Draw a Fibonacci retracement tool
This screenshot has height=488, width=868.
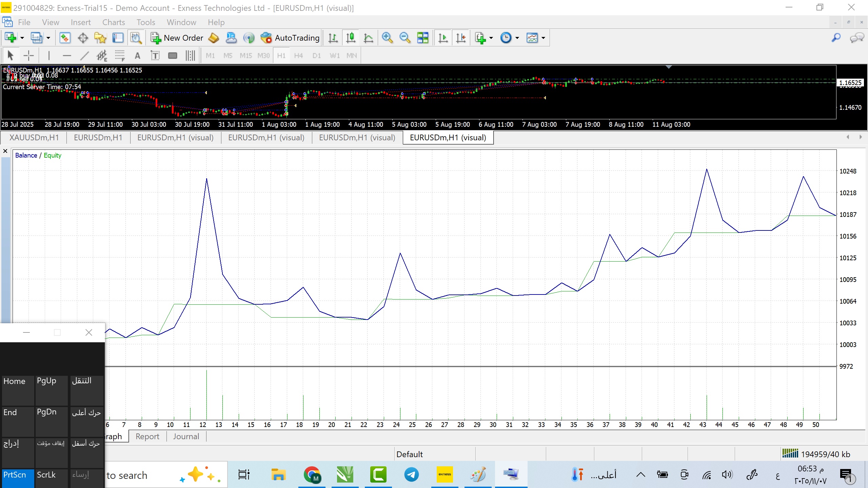click(119, 56)
